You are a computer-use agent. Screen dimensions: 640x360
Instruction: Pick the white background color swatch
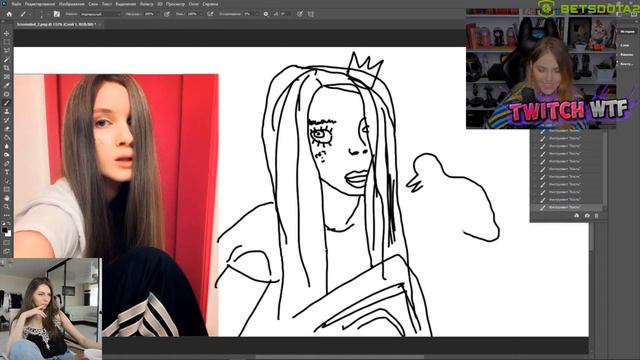click(x=9, y=233)
